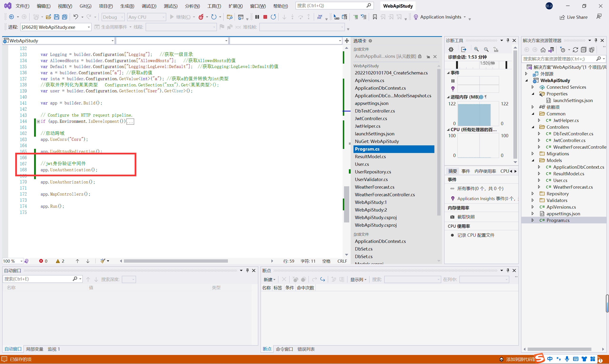Expand the collapsed if block at line 144
Image resolution: width=609 pixels, height=364 pixels.
[x=38, y=121]
